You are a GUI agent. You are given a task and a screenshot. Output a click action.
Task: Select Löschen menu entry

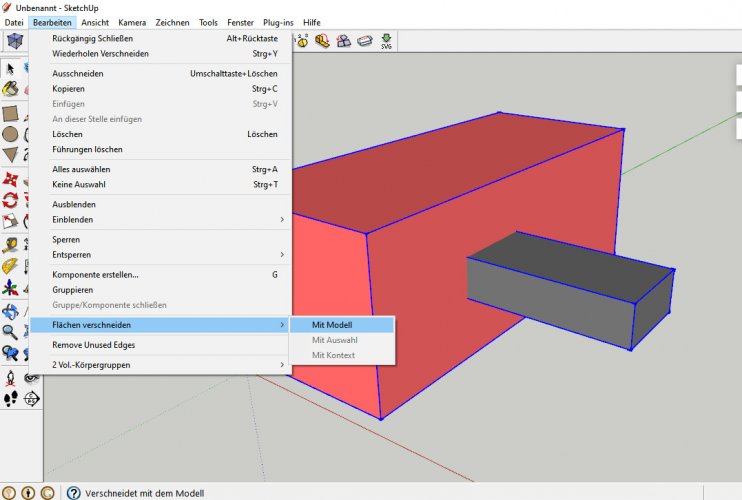pos(160,134)
